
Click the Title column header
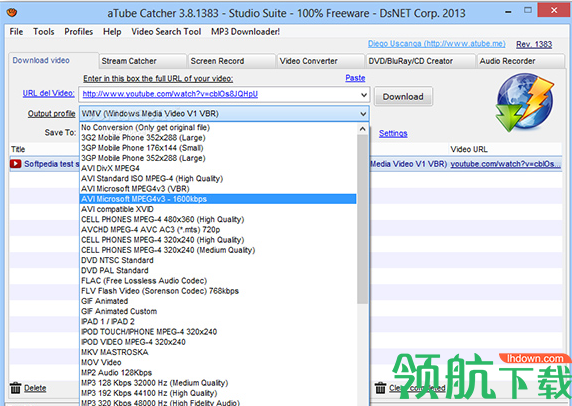point(44,149)
